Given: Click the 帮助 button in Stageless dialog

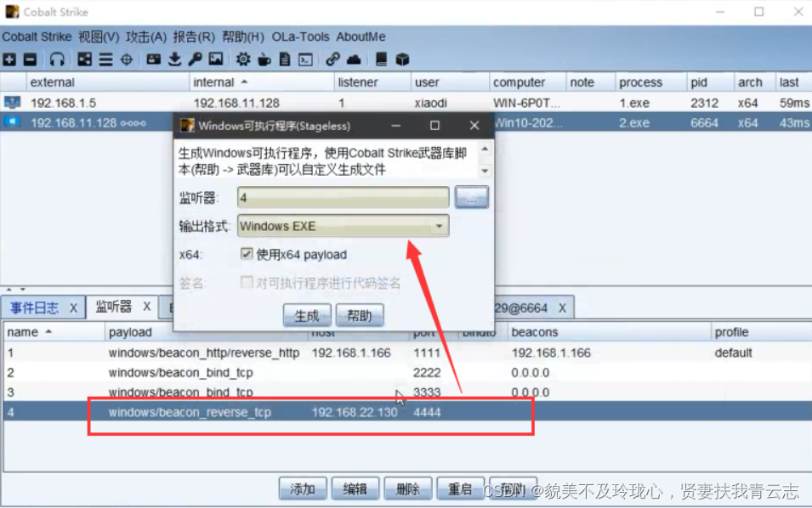Looking at the screenshot, I should pyautogui.click(x=360, y=315).
